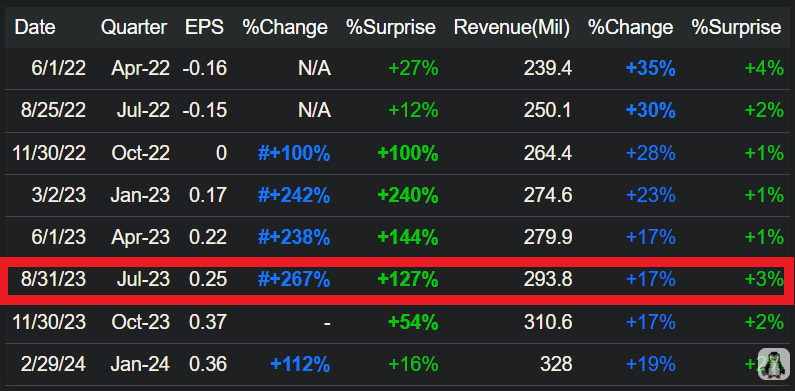Image resolution: width=795 pixels, height=391 pixels.
Task: Select EPS value -0.15
Action: pos(205,110)
